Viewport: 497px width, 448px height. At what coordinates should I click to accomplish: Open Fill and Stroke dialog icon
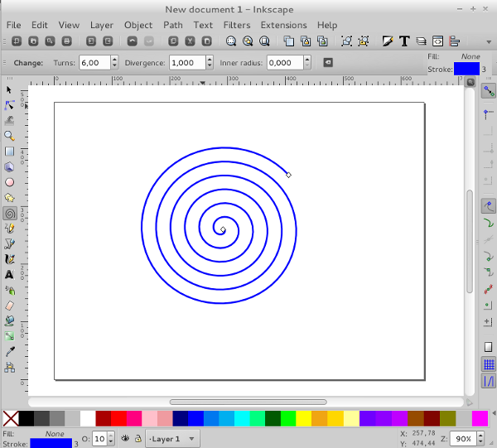[388, 41]
